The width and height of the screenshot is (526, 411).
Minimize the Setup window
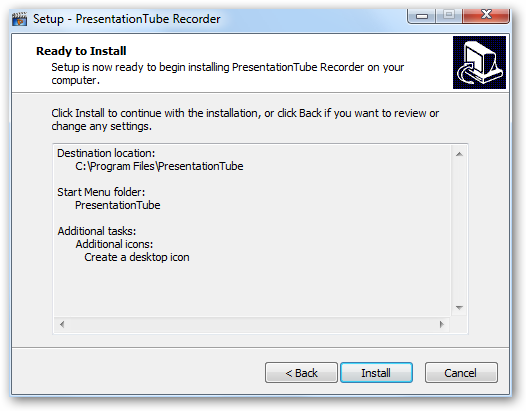422,15
